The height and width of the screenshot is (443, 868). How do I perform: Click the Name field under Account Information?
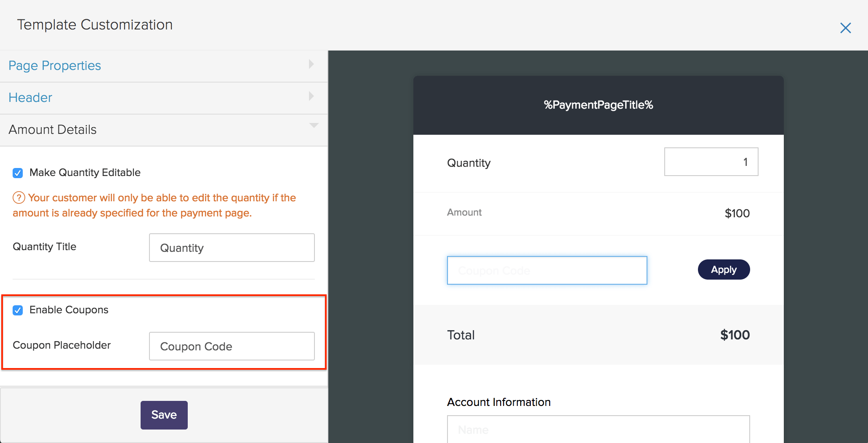point(598,430)
